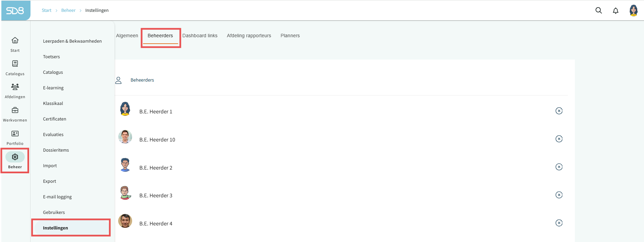Click the Beheer breadcrumb link

pos(68,10)
